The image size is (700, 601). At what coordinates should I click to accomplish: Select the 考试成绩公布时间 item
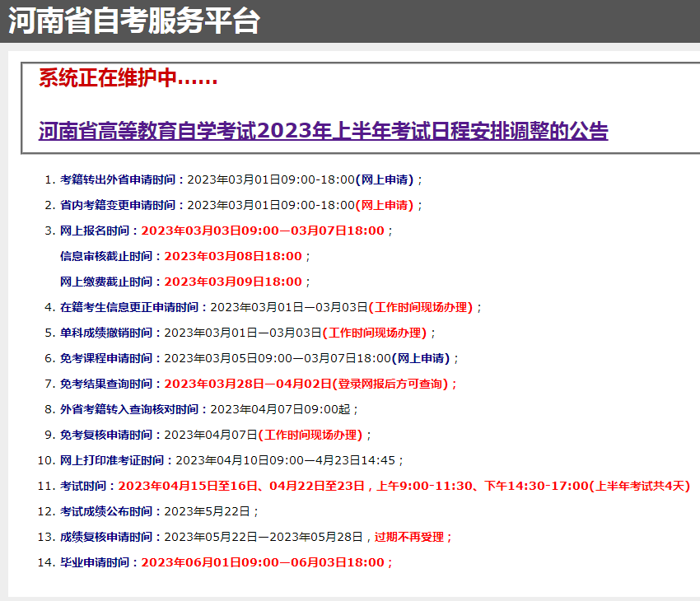pyautogui.click(x=111, y=511)
